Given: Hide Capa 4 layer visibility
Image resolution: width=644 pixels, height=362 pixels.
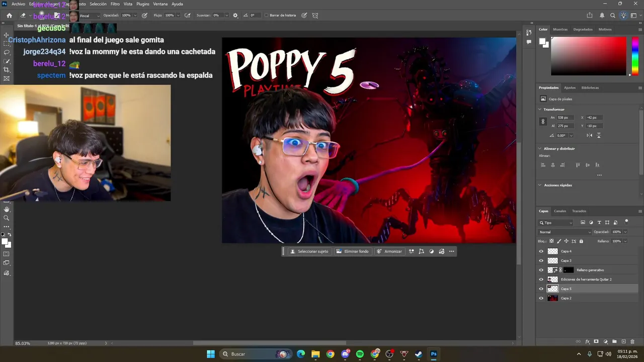Looking at the screenshot, I should [x=541, y=251].
